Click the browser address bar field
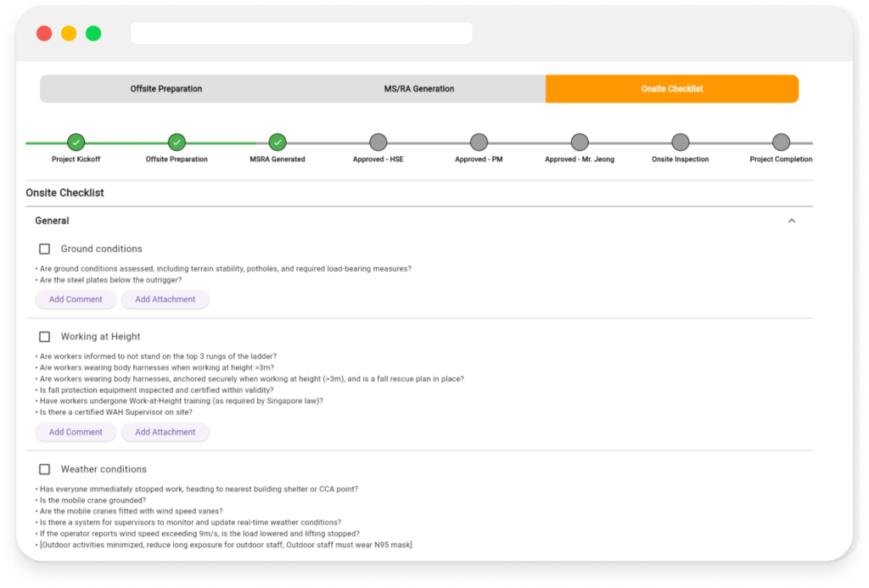This screenshot has width=869, height=588. 301,33
